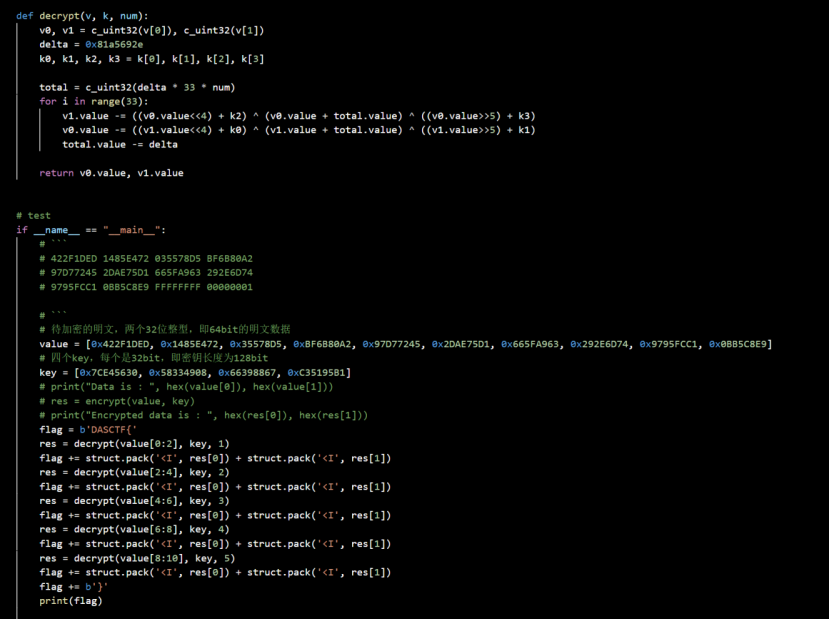
Task: Click 0x9795FCC1 in the value list
Action: pos(668,344)
